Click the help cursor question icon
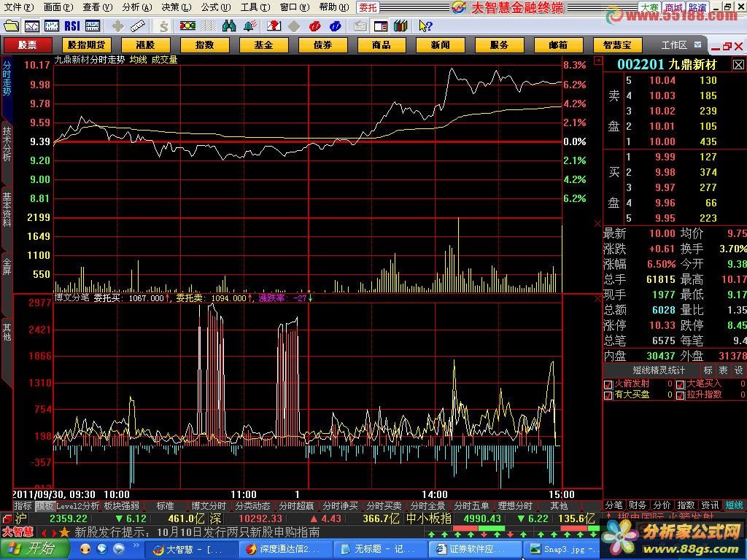The image size is (747, 560). pos(425,26)
